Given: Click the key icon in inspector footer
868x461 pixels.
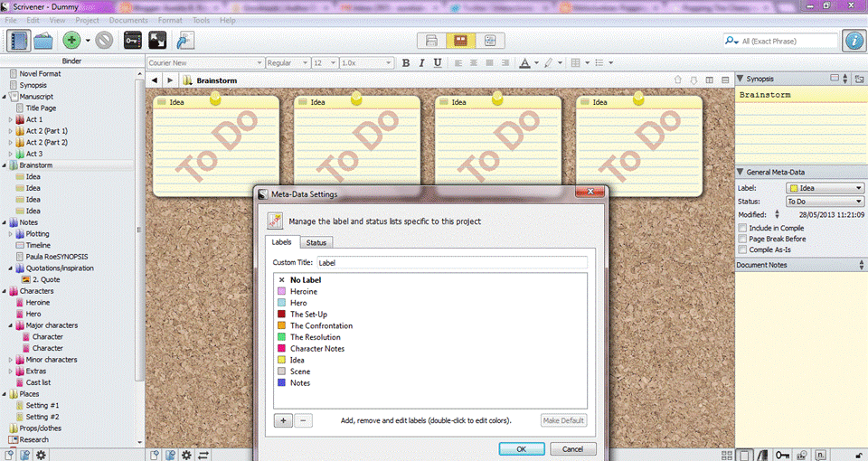Looking at the screenshot, I should [782, 455].
